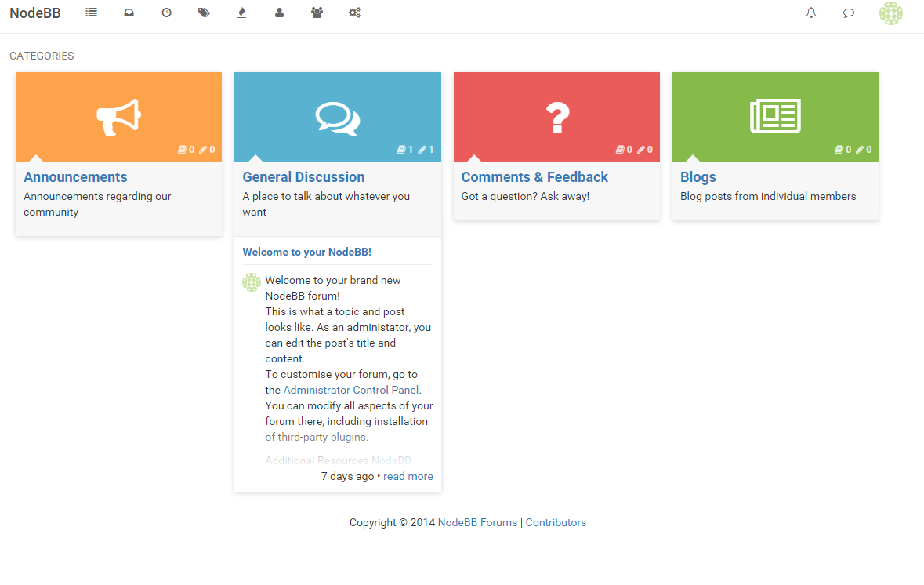Click the 'read more' link

408,476
